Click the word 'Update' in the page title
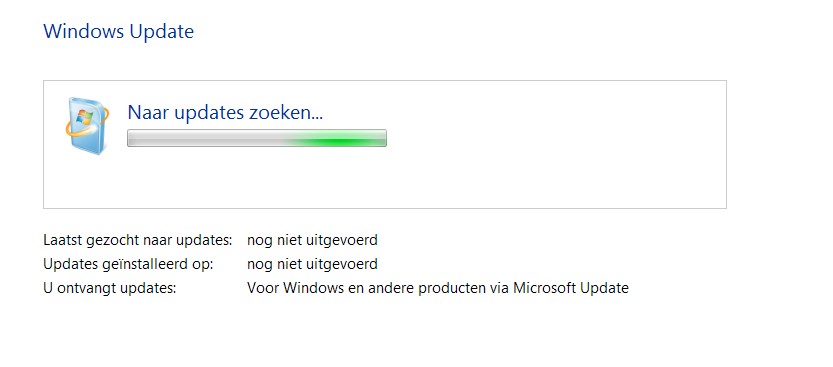 [x=162, y=32]
